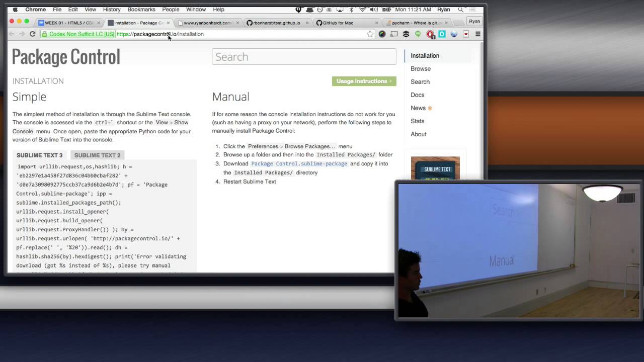Open the Chrome hamburger menu
This screenshot has height=362, width=644.
(477, 34)
